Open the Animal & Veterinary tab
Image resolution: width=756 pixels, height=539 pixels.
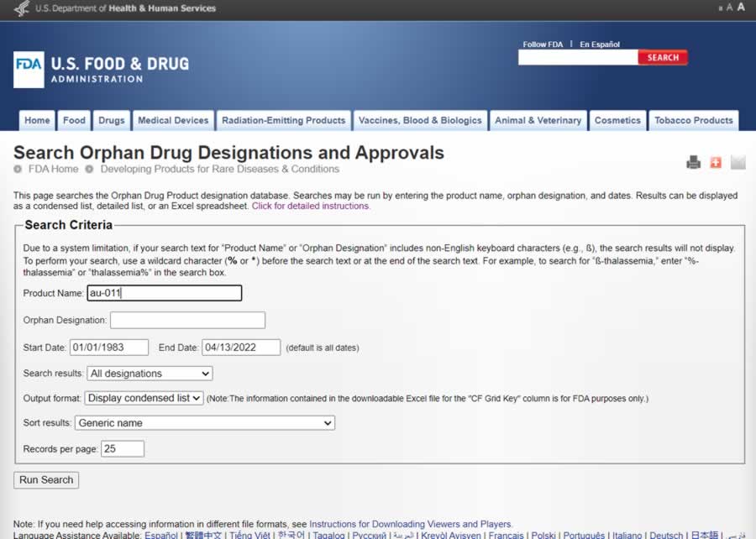(538, 120)
